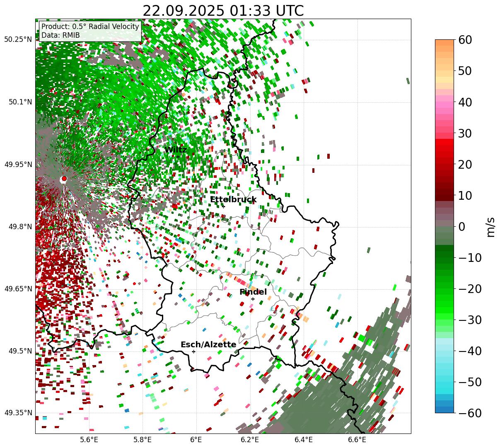Click the 49.95°N latitude tick label
The image size is (500, 448).
[18, 165]
